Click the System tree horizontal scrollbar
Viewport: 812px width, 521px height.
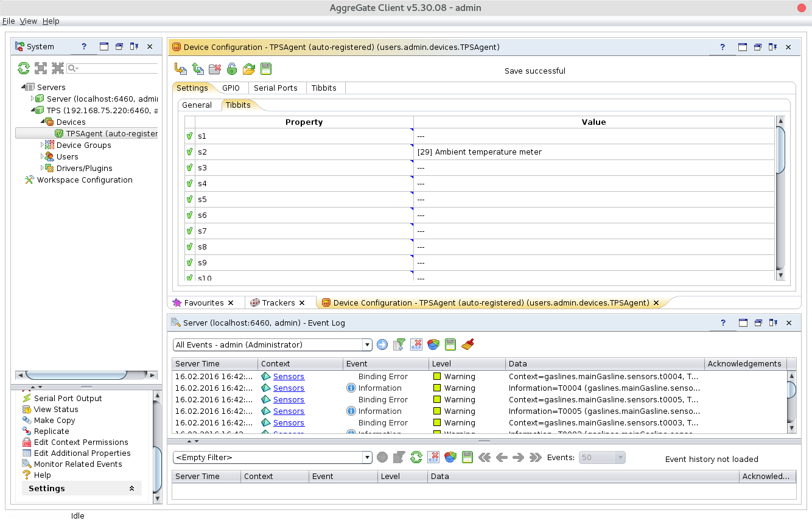point(76,375)
